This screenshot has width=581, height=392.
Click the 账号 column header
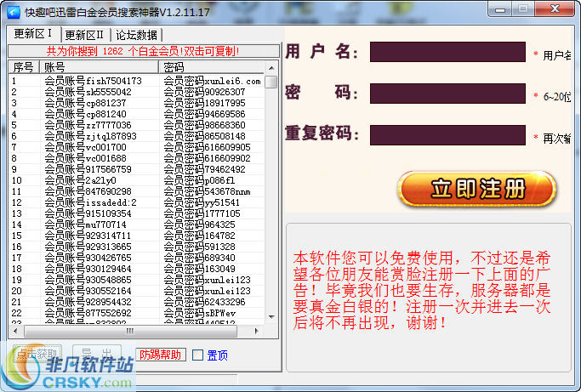pyautogui.click(x=99, y=67)
